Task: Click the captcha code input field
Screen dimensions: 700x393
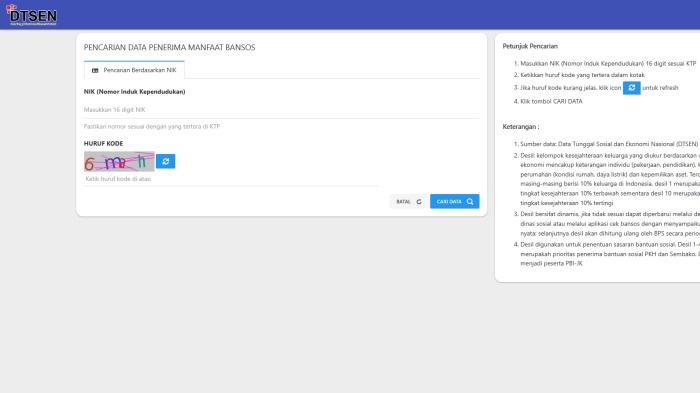Action: click(x=232, y=179)
